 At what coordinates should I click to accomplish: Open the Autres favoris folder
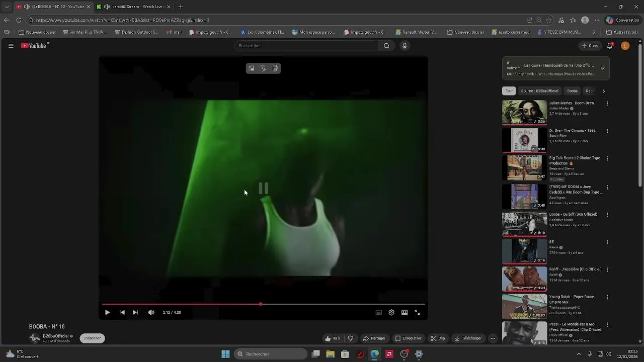(x=622, y=32)
